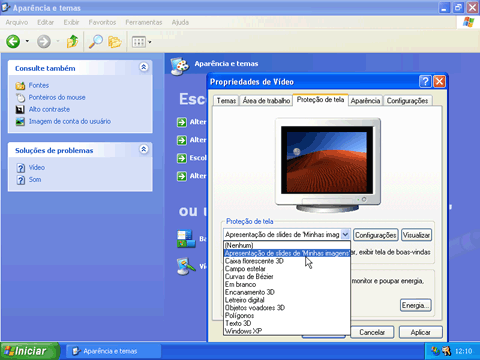The width and height of the screenshot is (480, 360).
Task: Click the Cancelar button
Action: 372,332
